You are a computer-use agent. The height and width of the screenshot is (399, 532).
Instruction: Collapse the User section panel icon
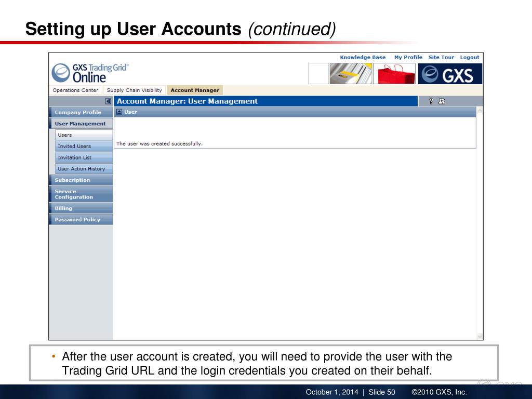point(119,112)
